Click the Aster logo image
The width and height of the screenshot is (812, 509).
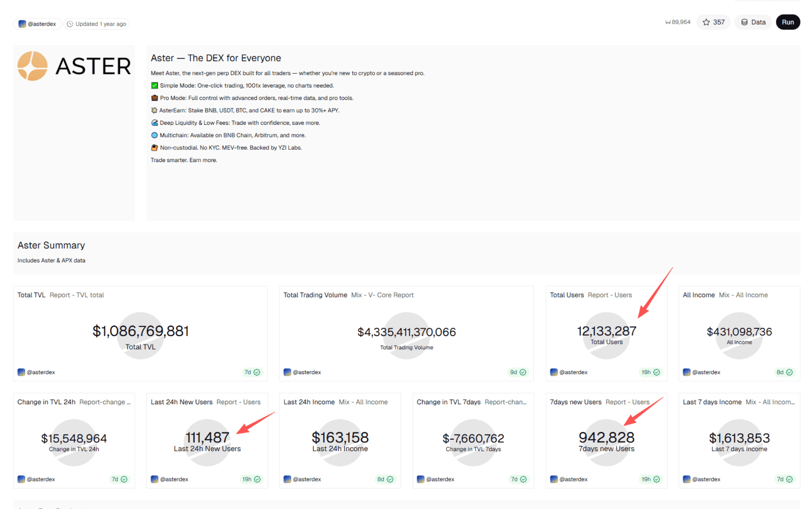(x=74, y=66)
